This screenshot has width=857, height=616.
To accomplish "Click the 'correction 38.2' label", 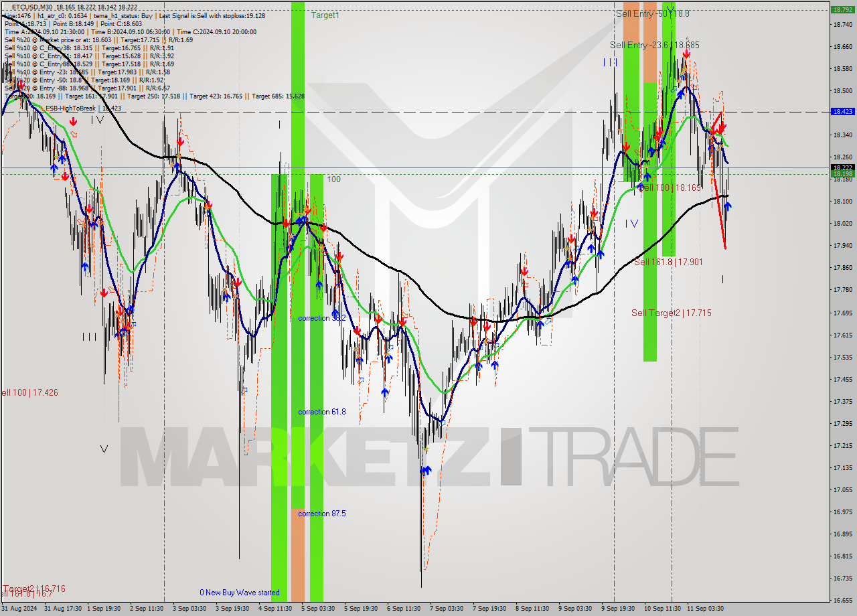I will tap(322, 318).
